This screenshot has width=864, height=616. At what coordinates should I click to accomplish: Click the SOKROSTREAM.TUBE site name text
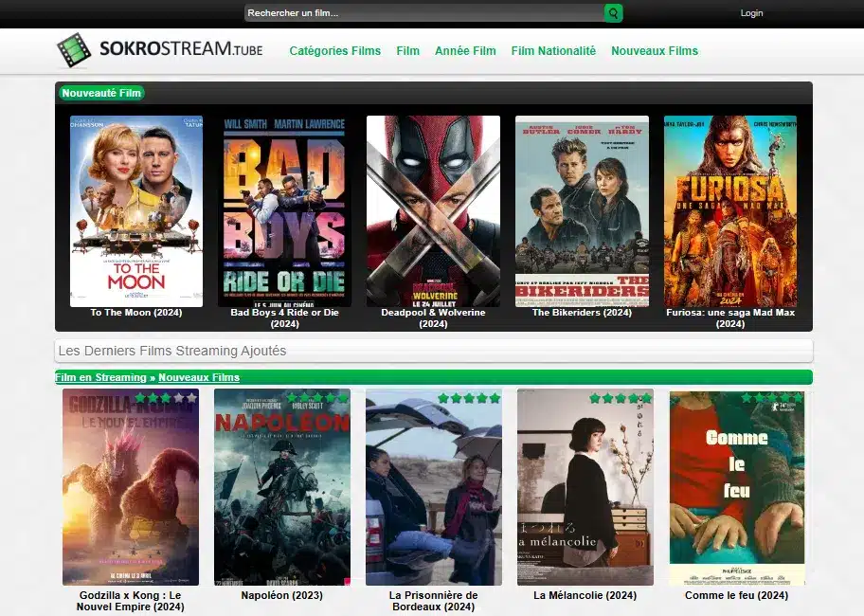(181, 48)
